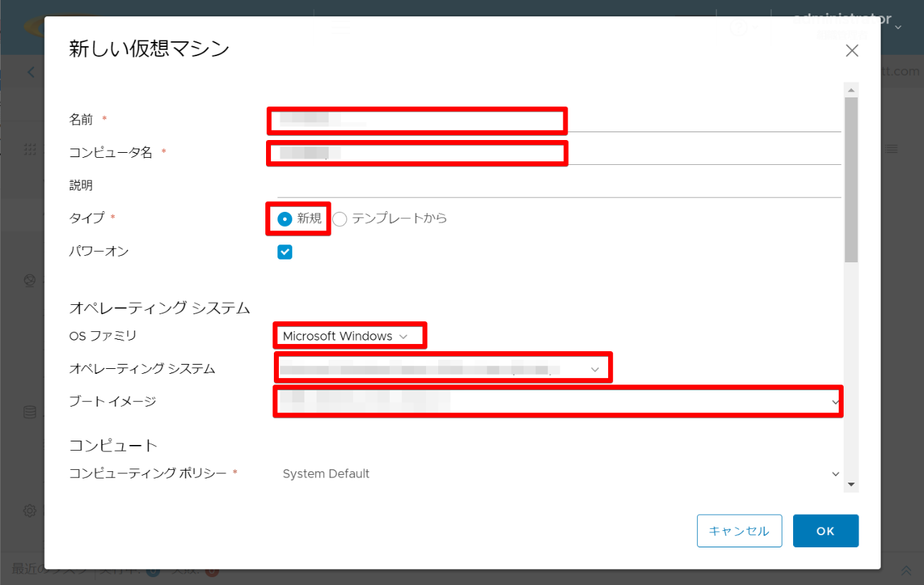Confirm with the OK button
Image resolution: width=924 pixels, height=585 pixels.
click(x=825, y=531)
